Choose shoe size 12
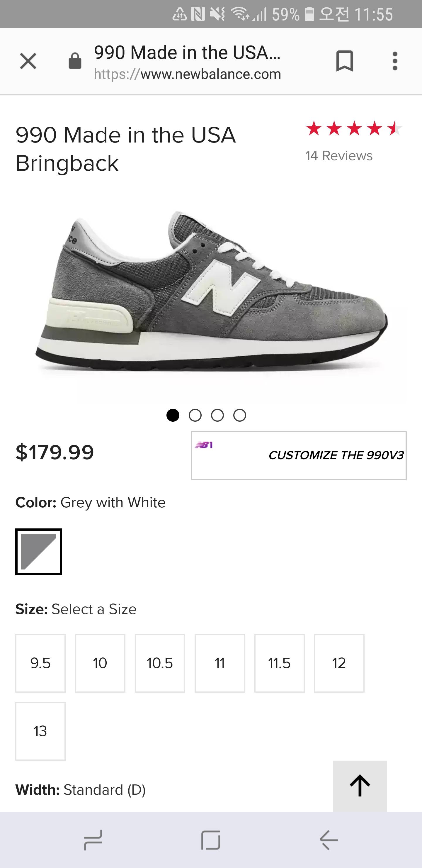 [339, 663]
